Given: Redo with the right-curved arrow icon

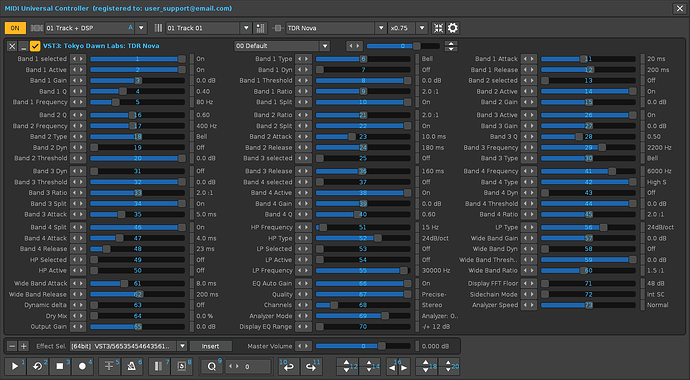Looking at the screenshot, I should (311, 366).
